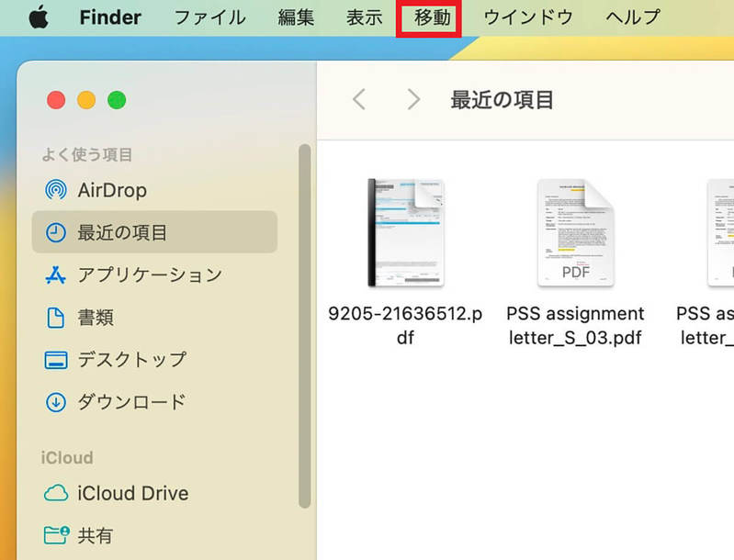Open the 編集 menu
Screen dimensions: 734x560
pyautogui.click(x=296, y=17)
